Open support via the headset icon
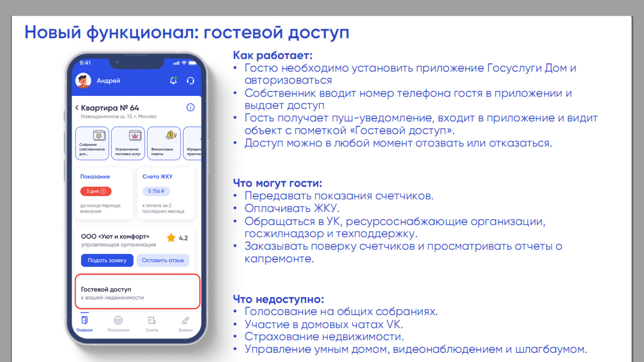Image resolution: width=644 pixels, height=362 pixels. pos(190,81)
